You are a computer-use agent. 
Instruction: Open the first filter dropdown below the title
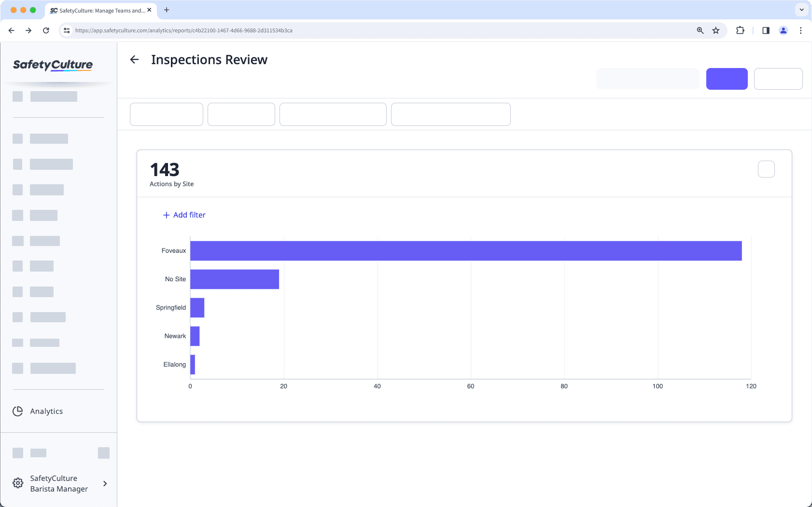pyautogui.click(x=166, y=114)
